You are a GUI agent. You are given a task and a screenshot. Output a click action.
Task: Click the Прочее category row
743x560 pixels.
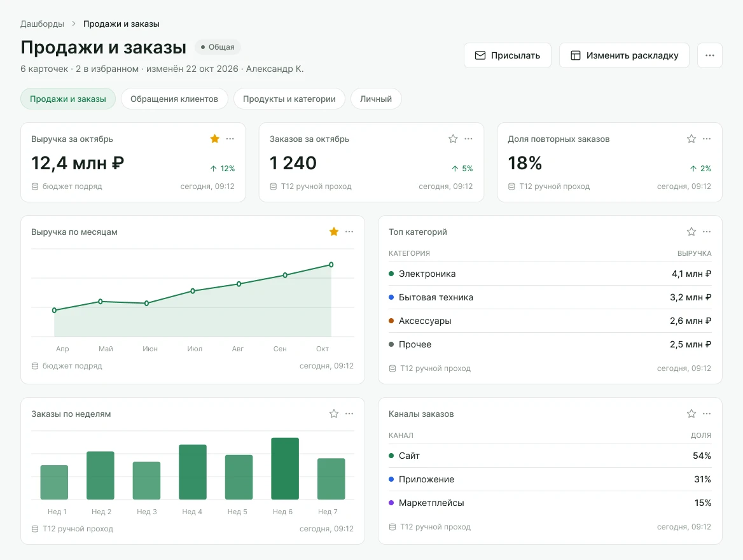(x=550, y=344)
